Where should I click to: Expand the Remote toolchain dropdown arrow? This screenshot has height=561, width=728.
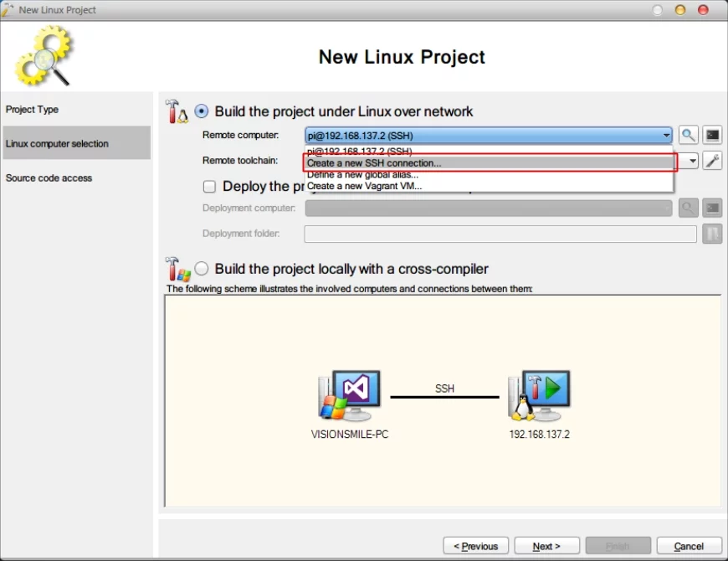693,161
